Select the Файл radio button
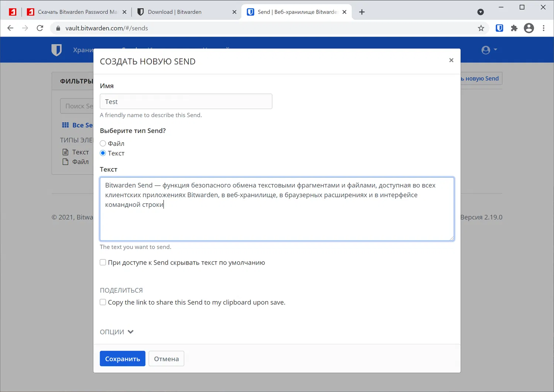Image resolution: width=554 pixels, height=392 pixels. click(x=103, y=143)
